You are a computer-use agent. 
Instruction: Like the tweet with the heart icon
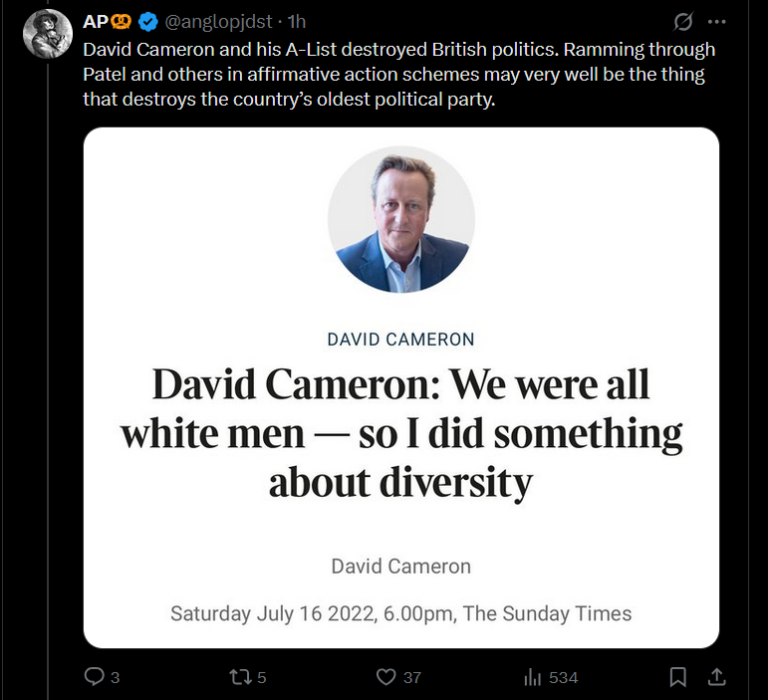click(386, 677)
